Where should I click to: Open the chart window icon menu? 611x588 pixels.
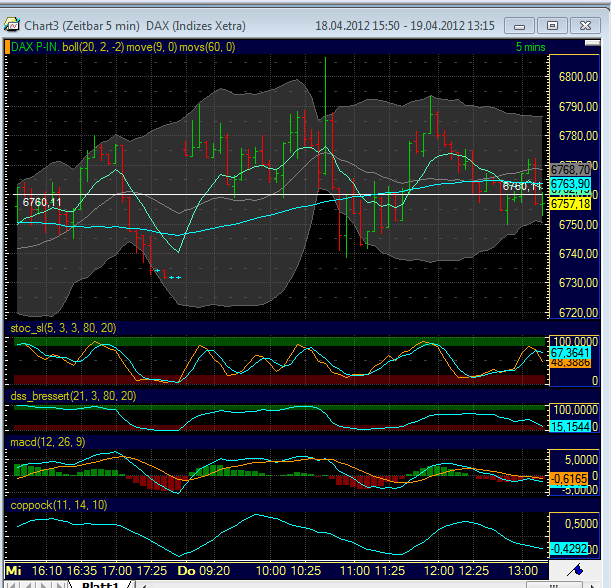[x=12, y=25]
